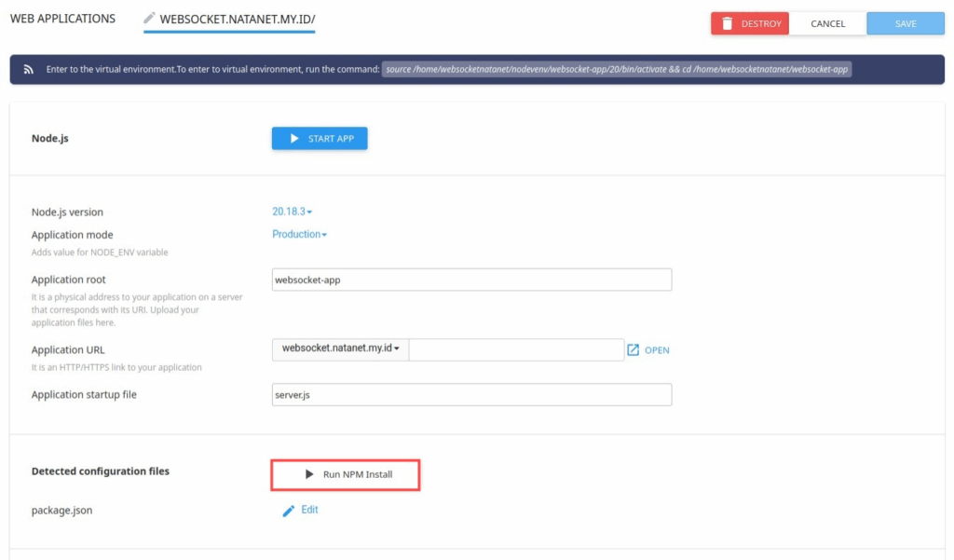Click the pencil icon next to Edit
This screenshot has height=560, width=954.
(289, 511)
